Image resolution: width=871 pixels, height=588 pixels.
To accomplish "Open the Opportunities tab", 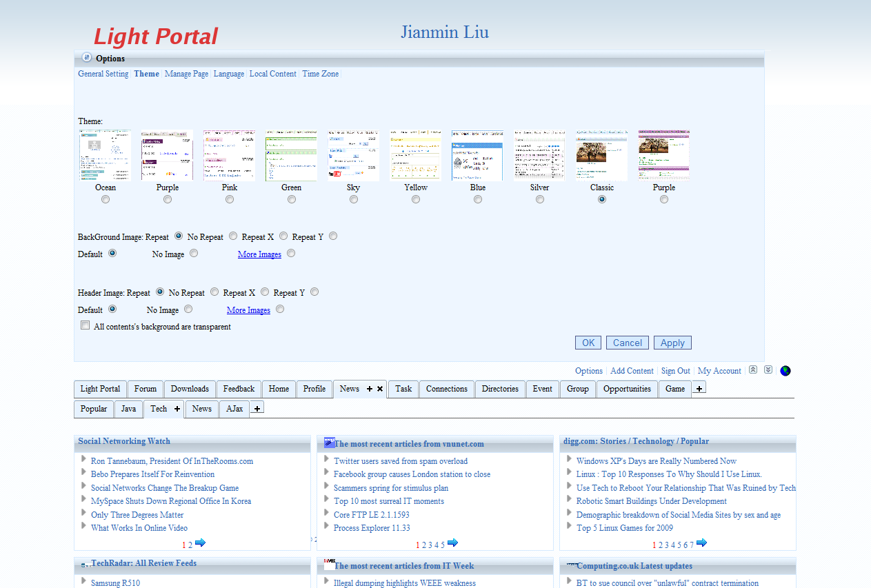I will [628, 389].
